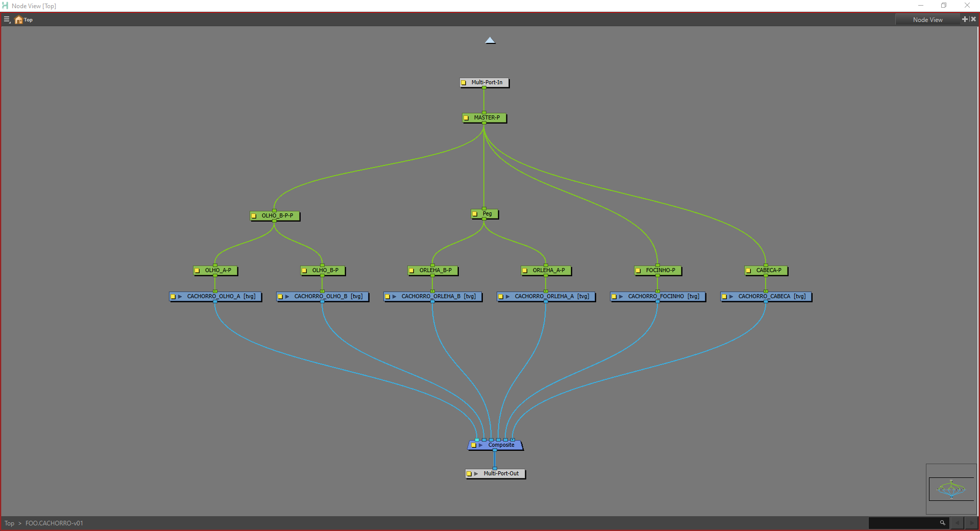Click the white triangle at top of node graph

(490, 40)
